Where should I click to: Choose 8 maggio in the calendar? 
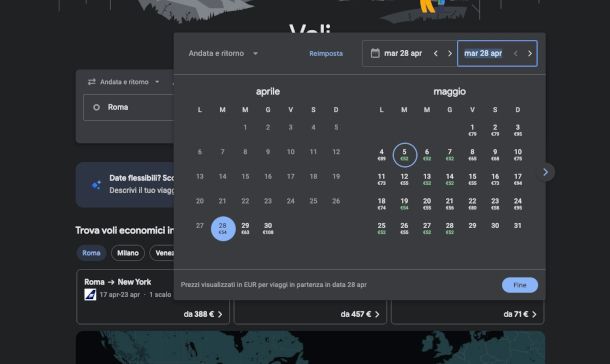pyautogui.click(x=472, y=154)
